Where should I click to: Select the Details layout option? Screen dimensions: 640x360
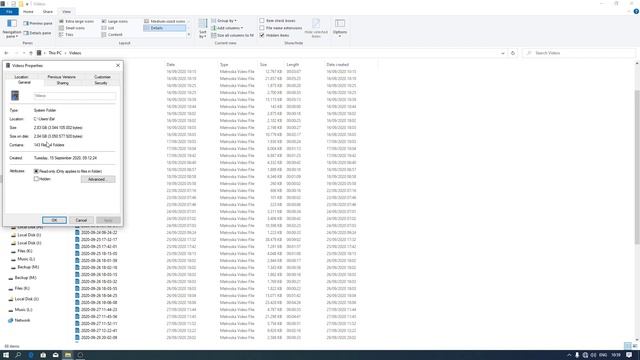(x=164, y=28)
